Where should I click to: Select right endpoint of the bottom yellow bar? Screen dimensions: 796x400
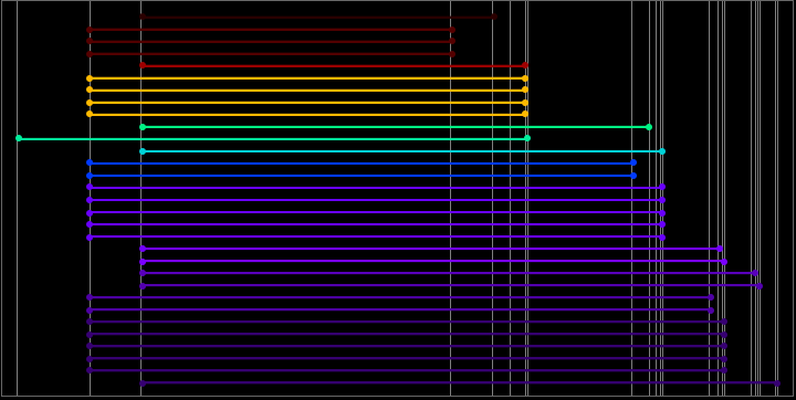(x=525, y=114)
